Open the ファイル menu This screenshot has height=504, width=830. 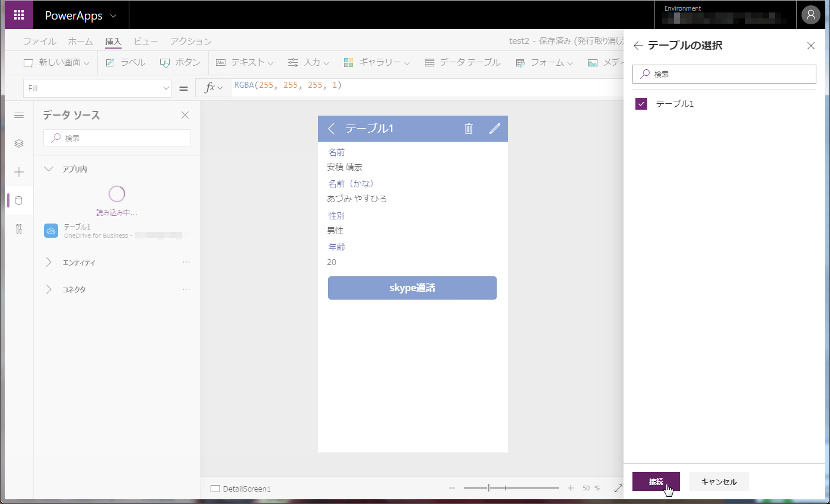40,42
